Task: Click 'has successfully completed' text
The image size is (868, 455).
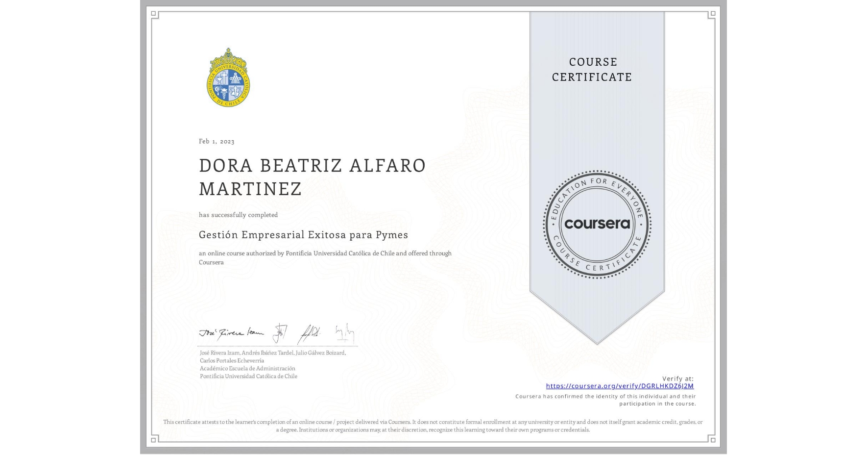Action: pos(238,215)
